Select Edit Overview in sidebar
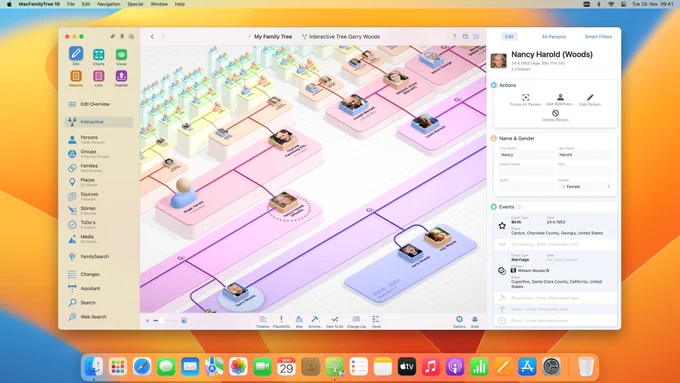Viewport: 680px width, 383px height. 99,104
